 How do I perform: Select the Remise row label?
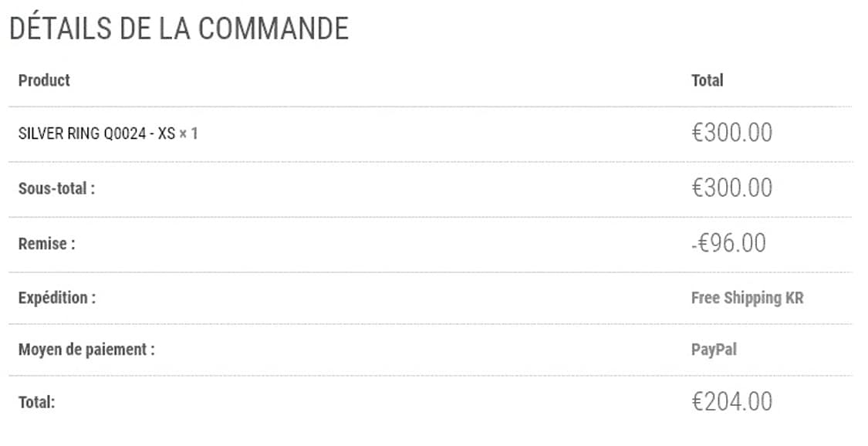(47, 243)
